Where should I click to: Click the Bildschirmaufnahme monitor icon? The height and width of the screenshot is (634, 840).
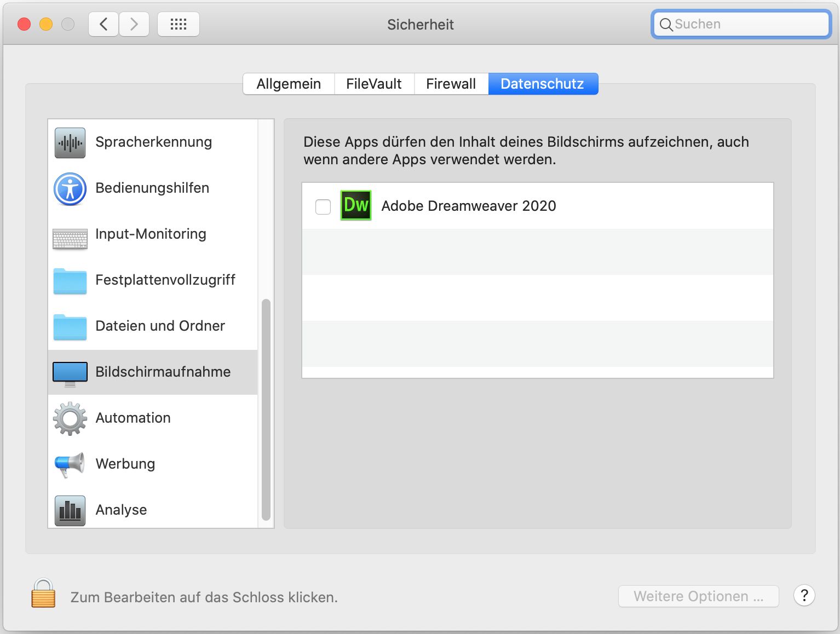70,374
